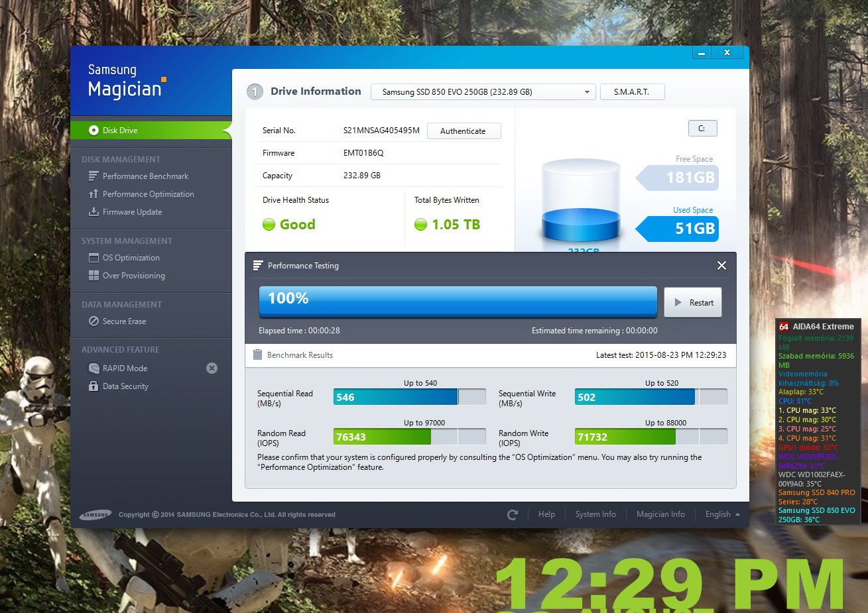Click the Sequential Read 546 result bar

coord(409,397)
